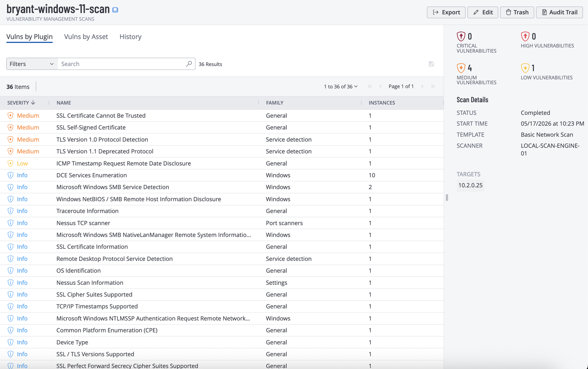Open the Audit Trail button
Viewport: 588px width, 369px height.
[559, 12]
